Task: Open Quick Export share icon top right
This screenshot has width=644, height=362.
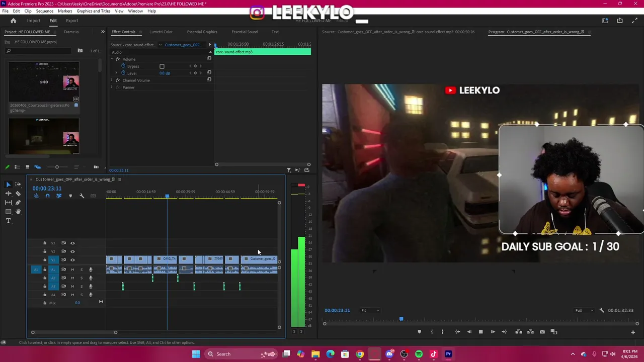Action: tap(620, 21)
